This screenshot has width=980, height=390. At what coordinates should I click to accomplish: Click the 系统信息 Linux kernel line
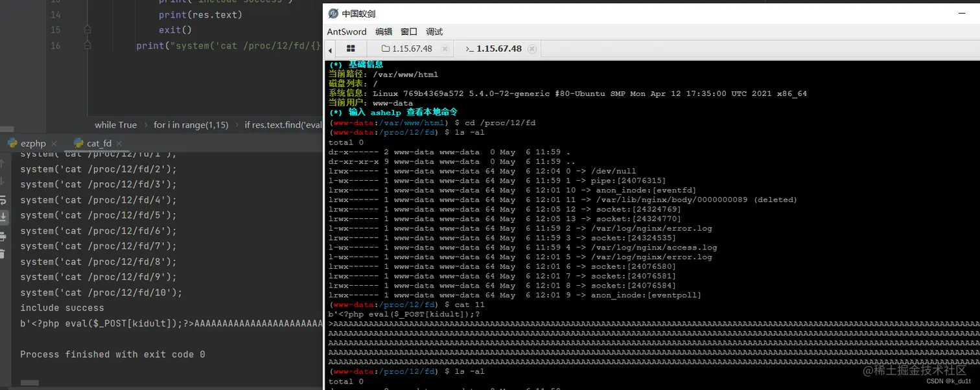click(568, 93)
